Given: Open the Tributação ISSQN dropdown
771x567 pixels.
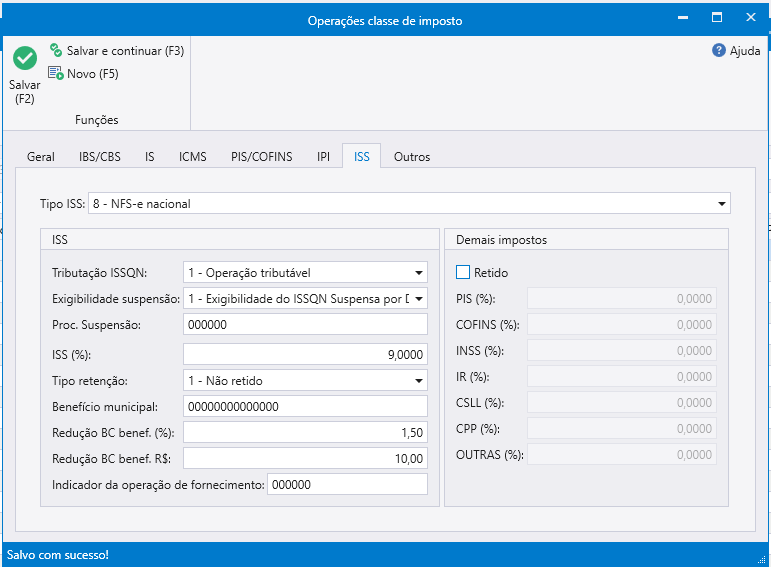Looking at the screenshot, I should tap(419, 272).
